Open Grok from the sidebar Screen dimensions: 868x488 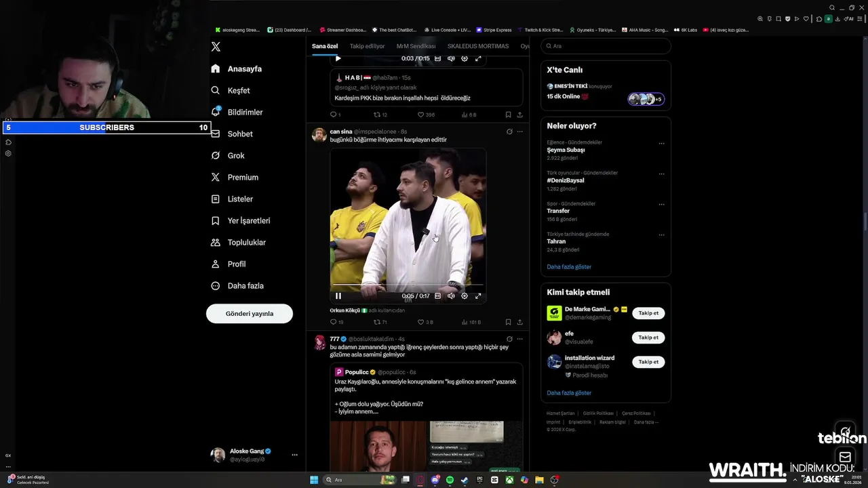point(228,155)
